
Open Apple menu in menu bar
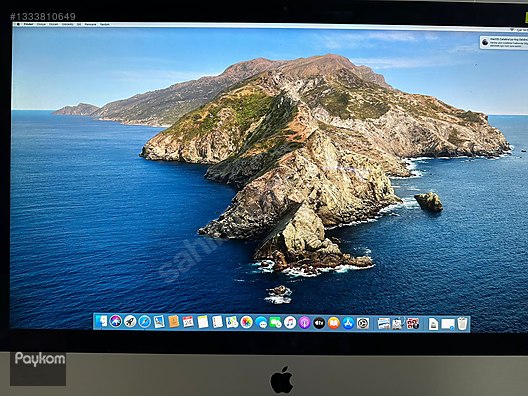click(18, 24)
